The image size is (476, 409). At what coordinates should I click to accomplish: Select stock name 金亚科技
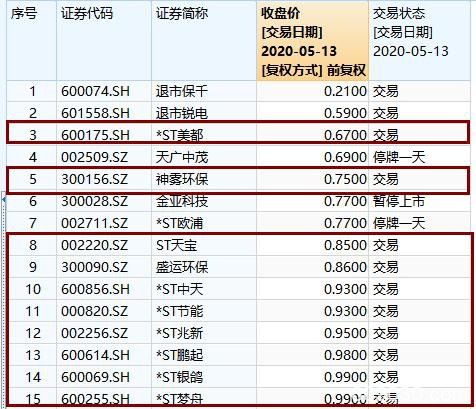pyautogui.click(x=182, y=201)
